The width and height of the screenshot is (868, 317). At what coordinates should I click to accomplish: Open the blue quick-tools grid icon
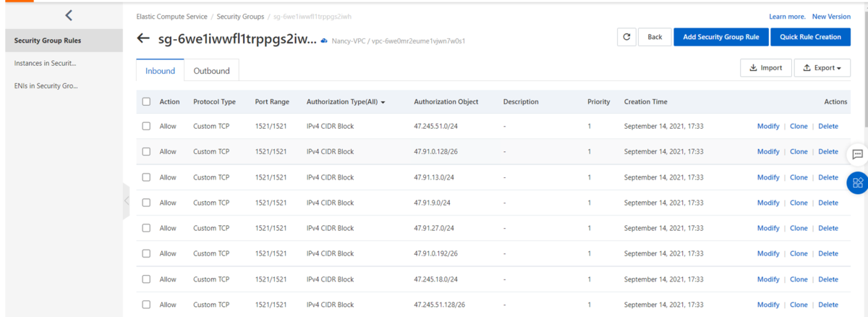pos(858,182)
